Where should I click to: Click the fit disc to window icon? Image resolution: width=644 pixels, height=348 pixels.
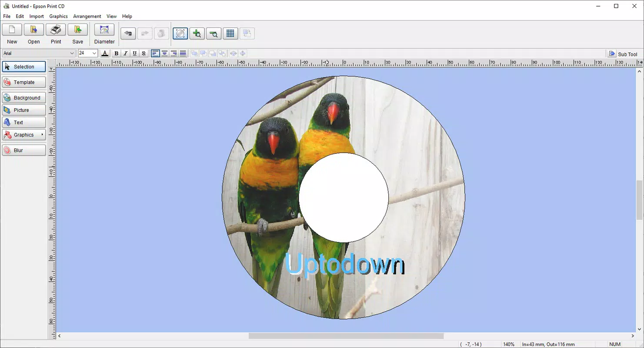[x=180, y=33]
